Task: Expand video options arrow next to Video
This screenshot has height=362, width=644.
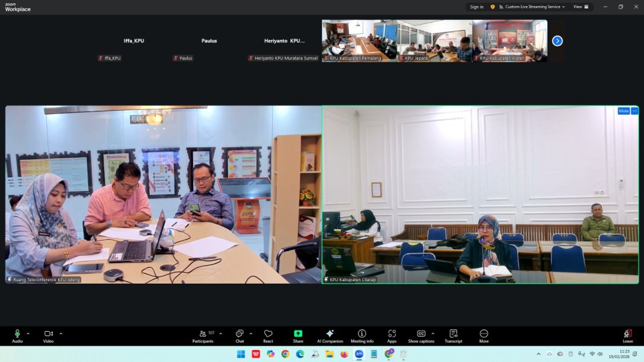Action: 61,333
